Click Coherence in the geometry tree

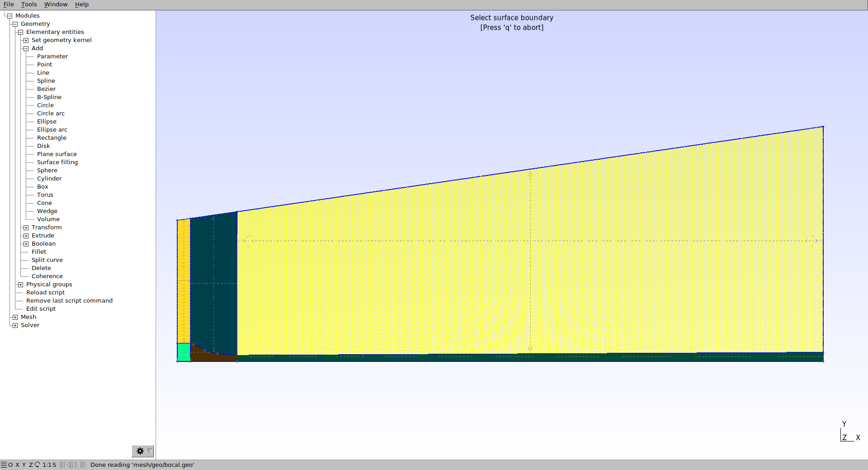[47, 276]
